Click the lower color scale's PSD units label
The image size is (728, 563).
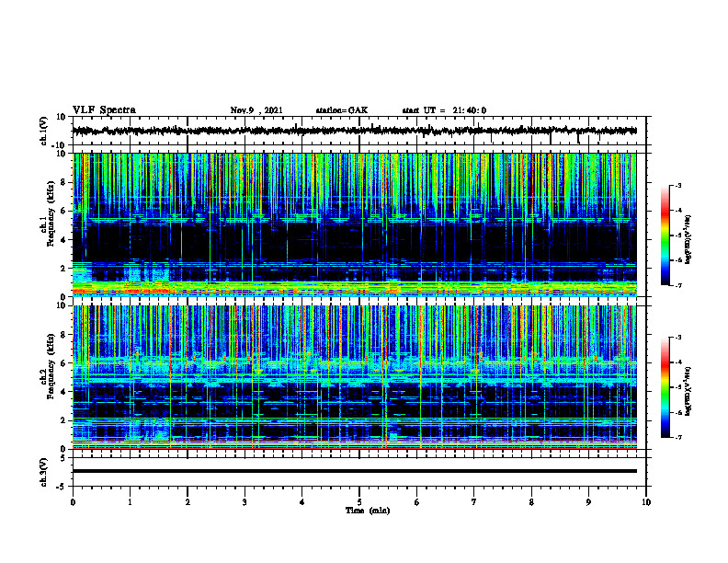tap(688, 391)
